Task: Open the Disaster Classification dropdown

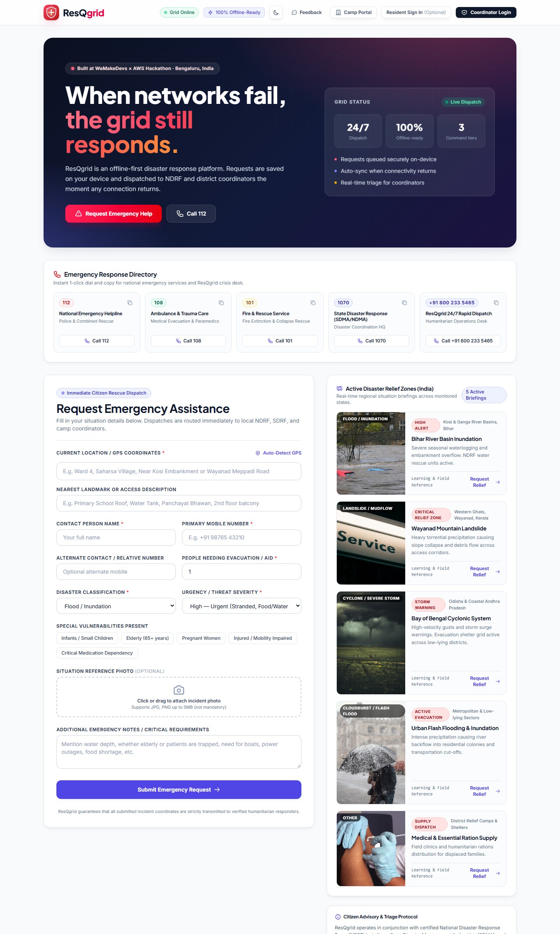Action: pos(116,606)
